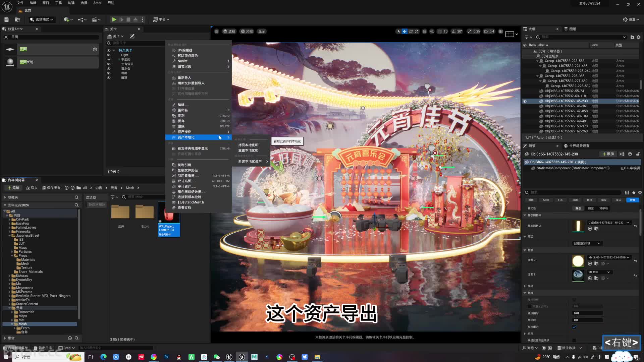Open the Actor menu in menu bar
This screenshot has width=644, height=362.
coord(97,3)
